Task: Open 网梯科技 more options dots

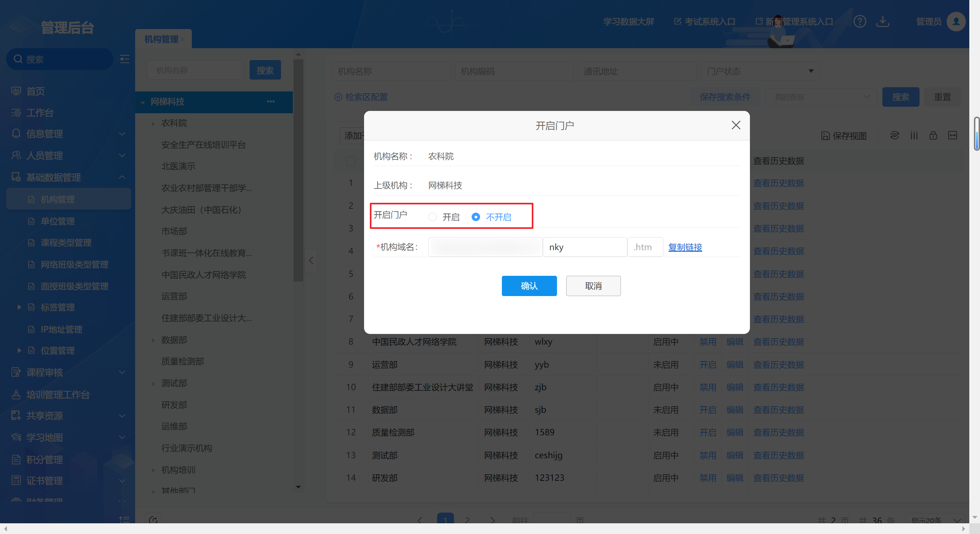Action: [271, 101]
